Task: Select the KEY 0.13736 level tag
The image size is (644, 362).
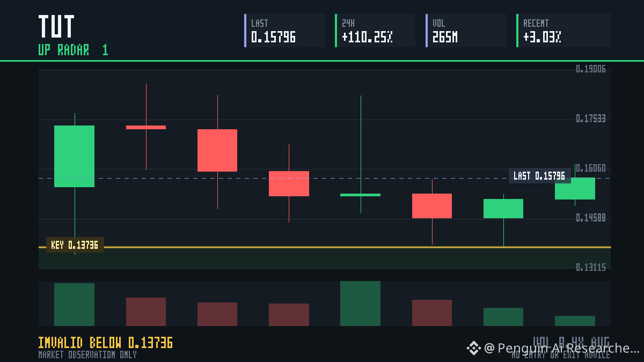Action: click(75, 245)
